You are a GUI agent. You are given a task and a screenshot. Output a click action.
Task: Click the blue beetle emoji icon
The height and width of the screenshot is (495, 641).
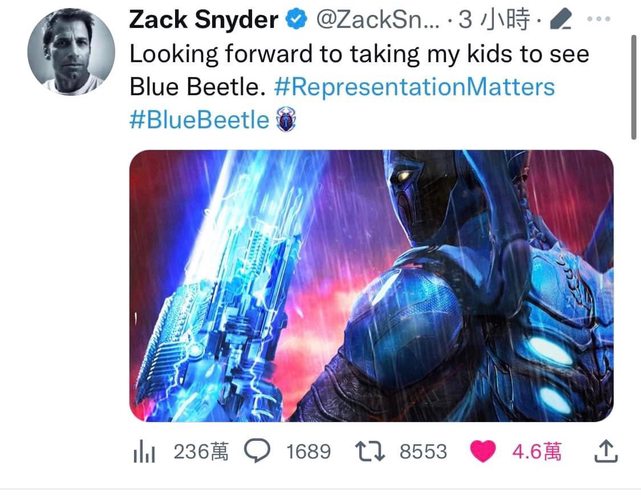tap(287, 119)
